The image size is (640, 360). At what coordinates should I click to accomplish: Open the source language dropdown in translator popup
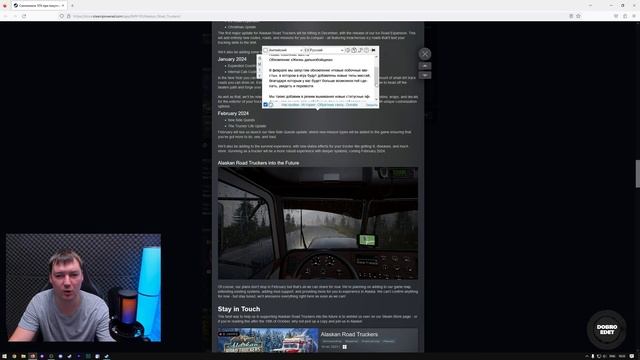click(285, 50)
